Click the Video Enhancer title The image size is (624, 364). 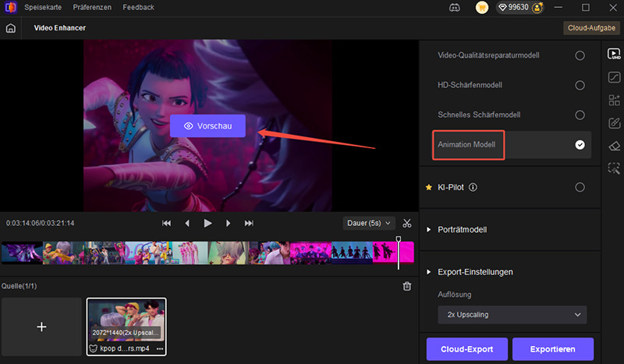coord(60,28)
